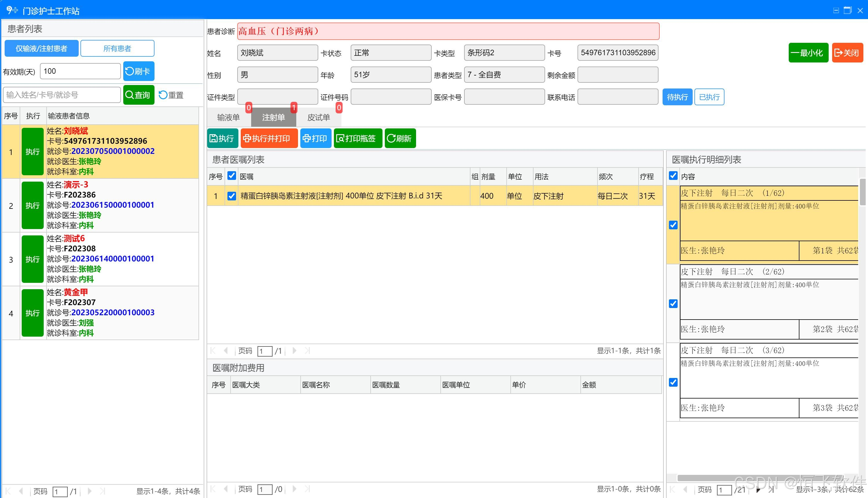This screenshot has height=498, width=868.
Task: Toggle select-all checkbox in 医嘱 header
Action: pyautogui.click(x=232, y=176)
